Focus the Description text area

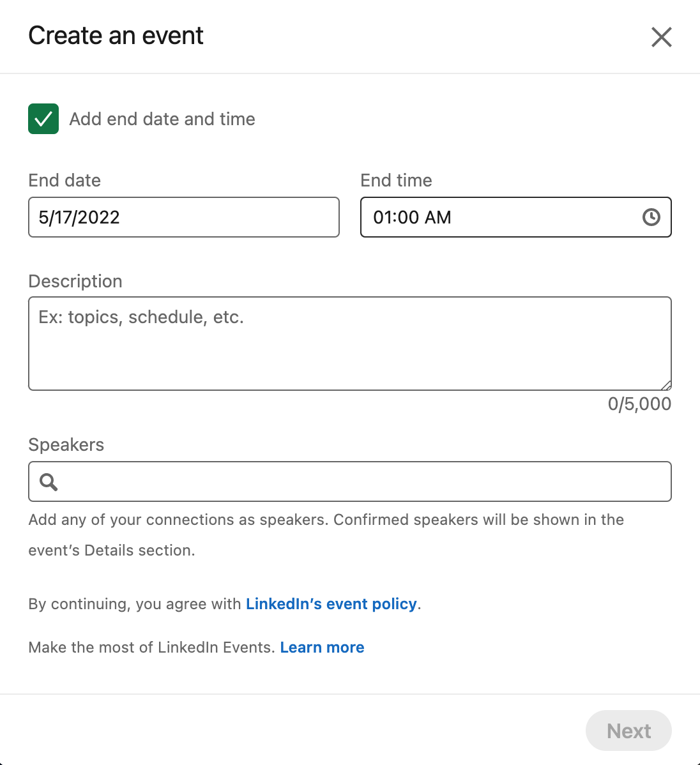[350, 344]
